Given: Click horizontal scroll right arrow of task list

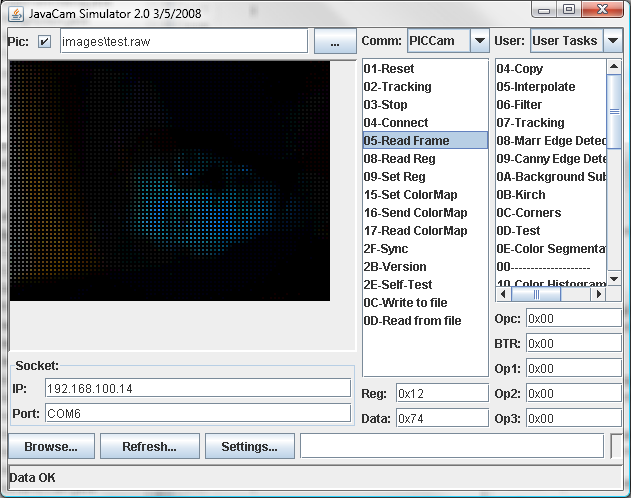Looking at the screenshot, I should 598,294.
